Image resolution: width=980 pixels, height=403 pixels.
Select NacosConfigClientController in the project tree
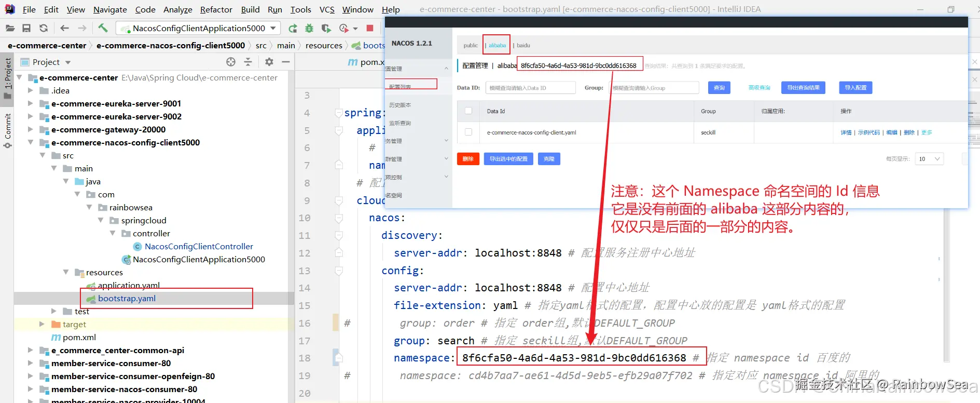[x=199, y=246]
